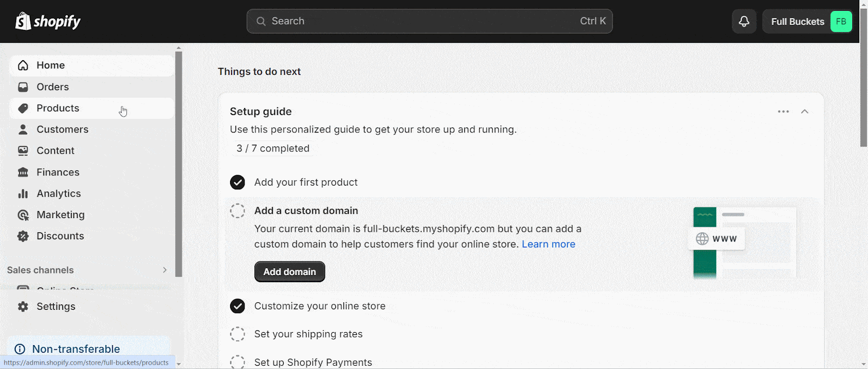
Task: Click the sidebar vertical scrollbar
Action: [178, 164]
